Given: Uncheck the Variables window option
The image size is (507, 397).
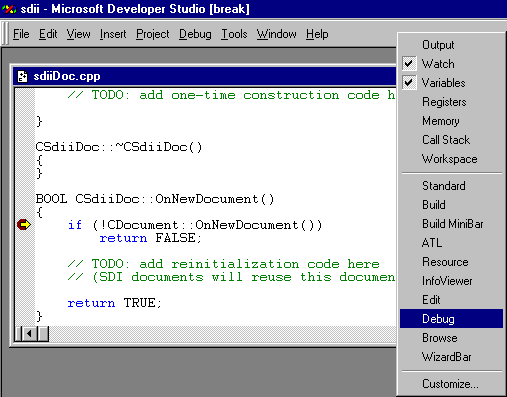Looking at the screenshot, I should 451,83.
